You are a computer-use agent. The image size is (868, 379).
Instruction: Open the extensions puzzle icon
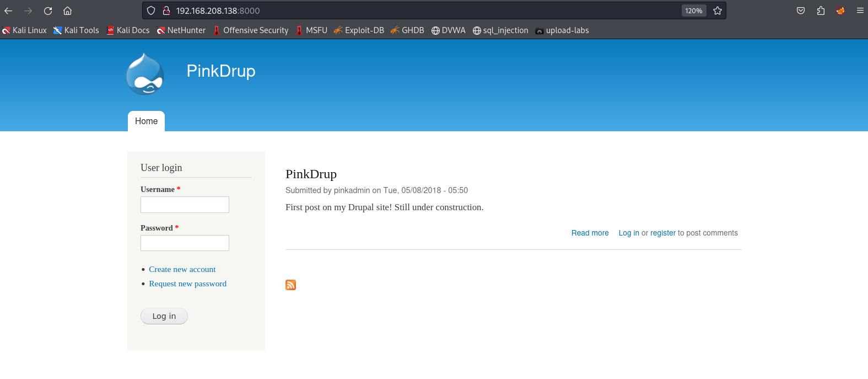[x=821, y=10]
